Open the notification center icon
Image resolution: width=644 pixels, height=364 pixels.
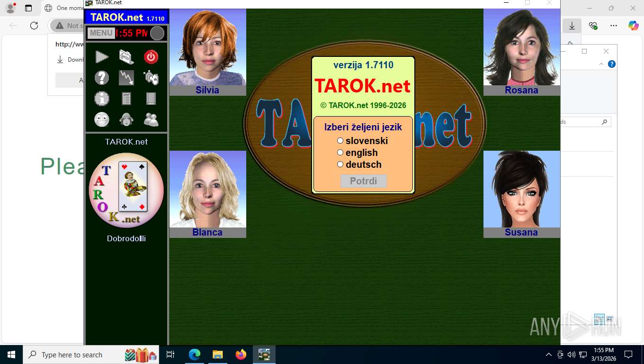point(628,355)
